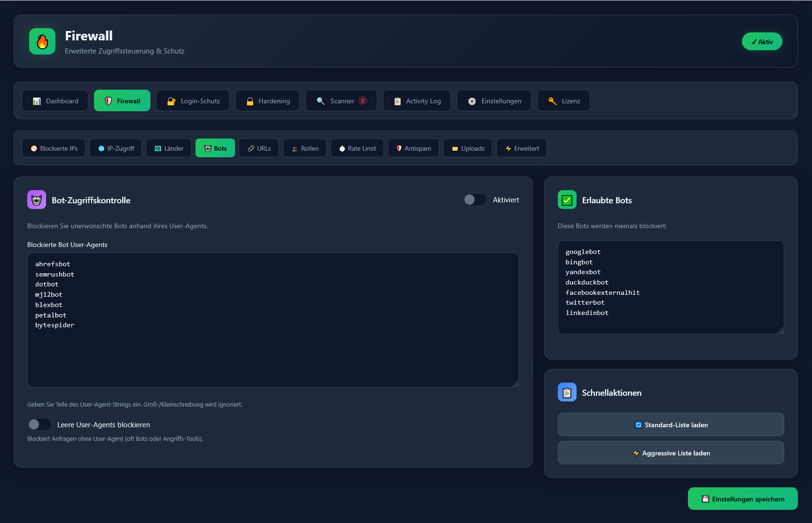Enable the Bot-Zugriffskontrolle Aktiviert toggle
The width and height of the screenshot is (812, 523).
click(x=475, y=200)
